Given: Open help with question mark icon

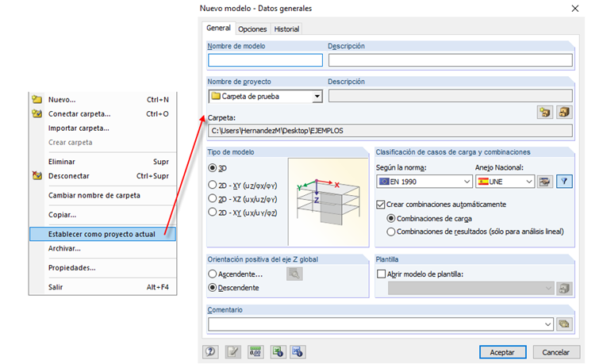Looking at the screenshot, I should pos(210,351).
